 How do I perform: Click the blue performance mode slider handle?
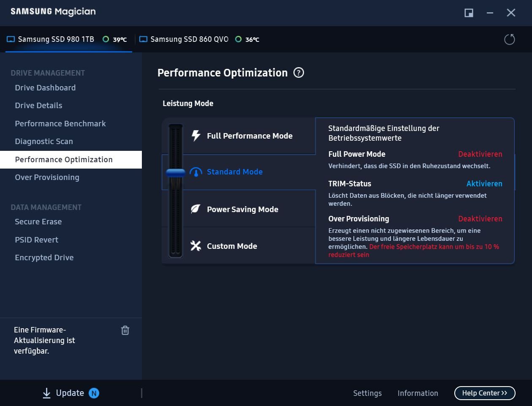pos(175,172)
